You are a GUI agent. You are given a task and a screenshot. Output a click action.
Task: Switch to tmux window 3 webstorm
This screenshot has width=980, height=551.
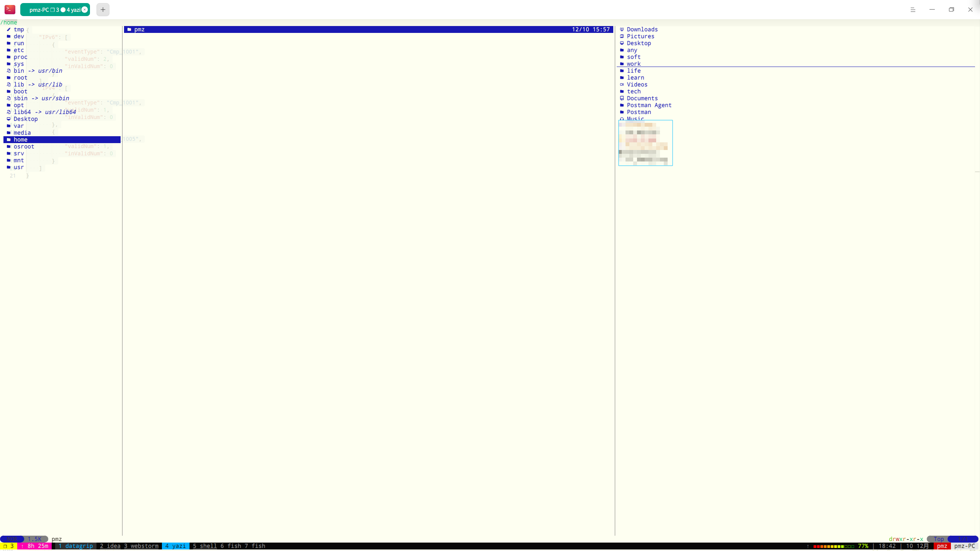coord(141,546)
